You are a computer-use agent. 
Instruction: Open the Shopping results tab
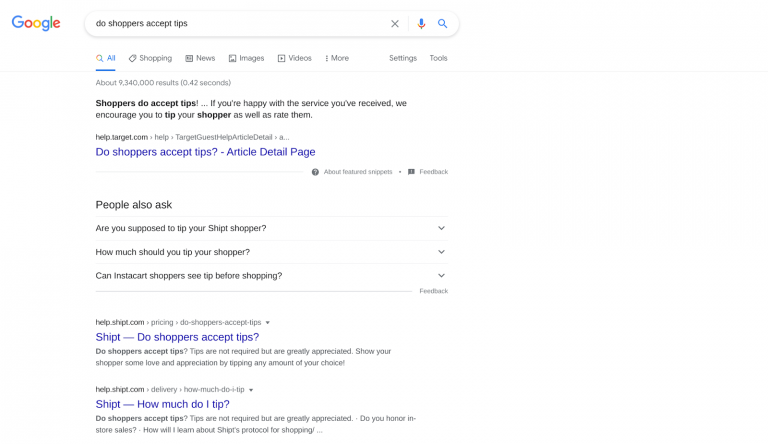pos(150,58)
